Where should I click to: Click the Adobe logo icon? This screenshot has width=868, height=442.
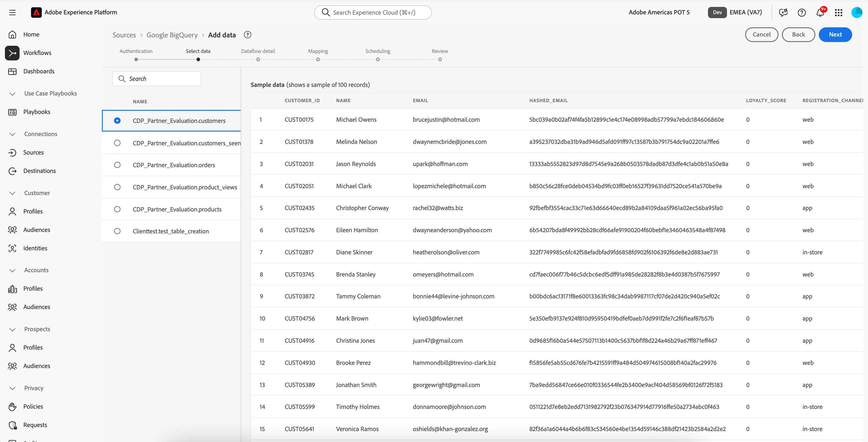tap(36, 12)
